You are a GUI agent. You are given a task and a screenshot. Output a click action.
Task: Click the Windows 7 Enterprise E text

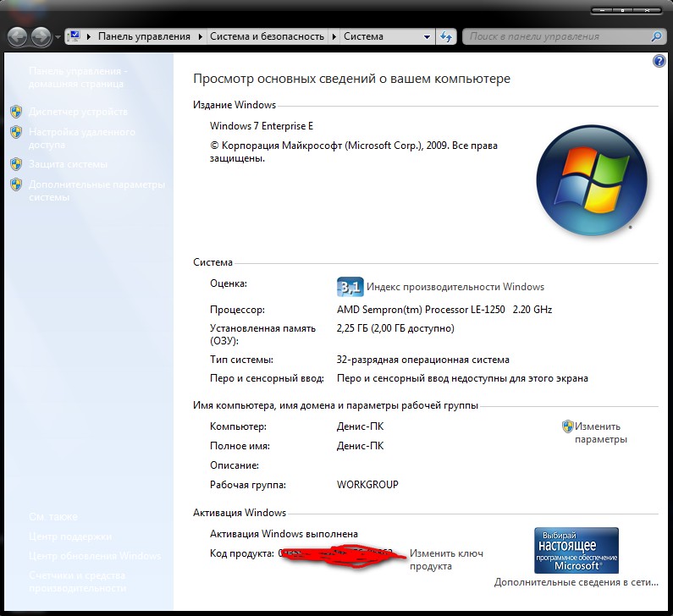pos(262,126)
